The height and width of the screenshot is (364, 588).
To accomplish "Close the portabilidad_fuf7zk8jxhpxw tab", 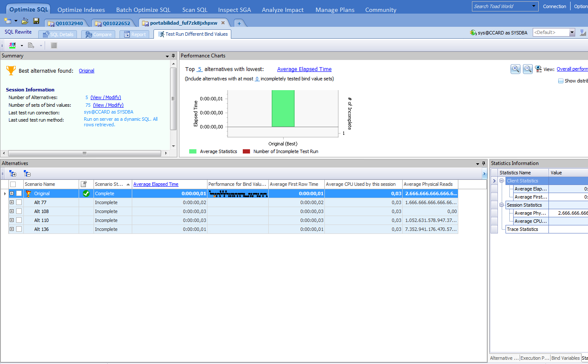I will [223, 23].
